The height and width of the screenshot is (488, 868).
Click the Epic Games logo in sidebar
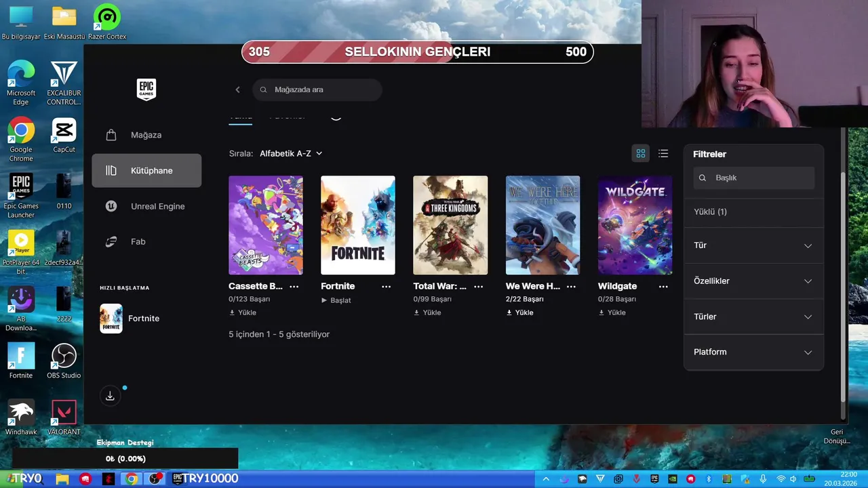click(x=146, y=89)
